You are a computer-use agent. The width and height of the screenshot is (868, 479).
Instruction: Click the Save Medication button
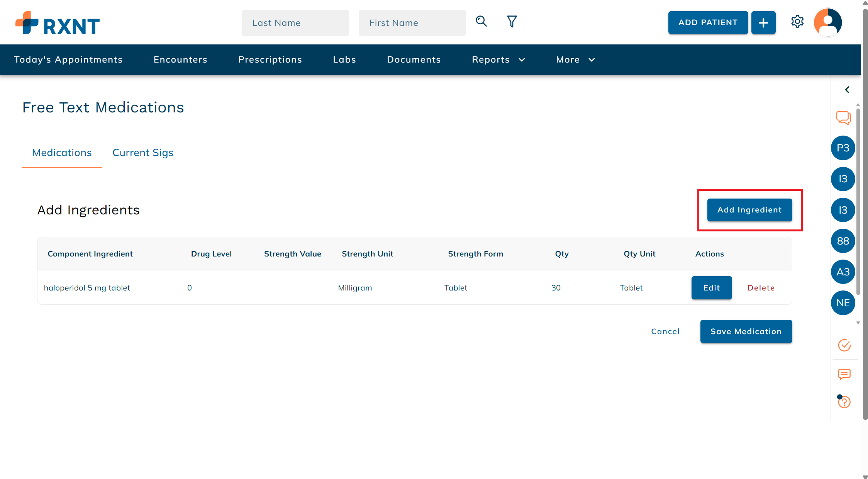[746, 331]
